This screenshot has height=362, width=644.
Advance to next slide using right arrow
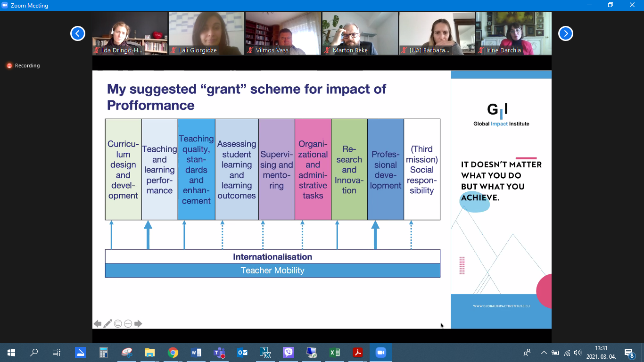point(138,324)
